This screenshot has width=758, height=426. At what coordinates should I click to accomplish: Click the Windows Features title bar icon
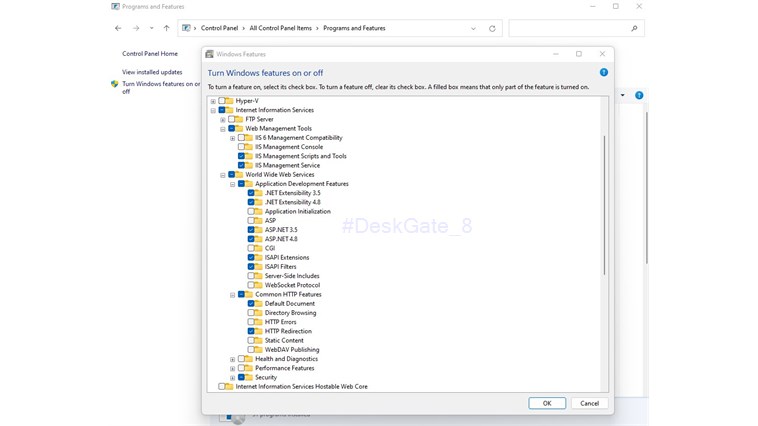point(209,54)
